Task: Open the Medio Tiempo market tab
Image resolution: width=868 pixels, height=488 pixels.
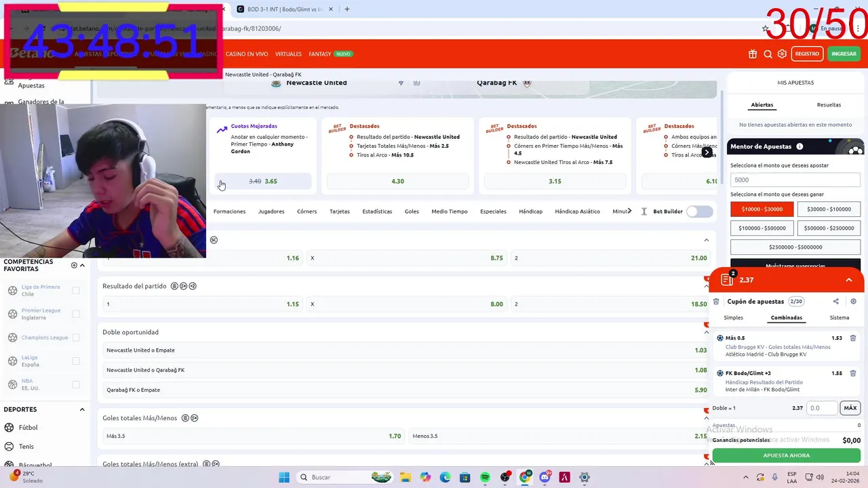Action: click(x=450, y=211)
